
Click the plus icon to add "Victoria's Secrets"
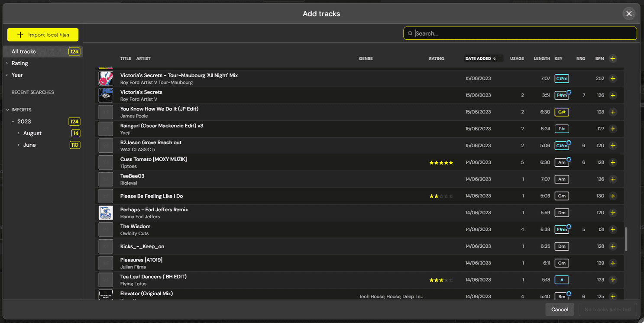tap(613, 95)
